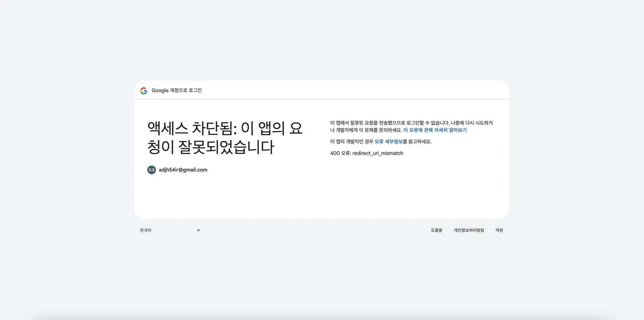Screen dimensions: 644x320
Task: Select the adjh54ir@gmail.com email text
Action: (x=183, y=170)
